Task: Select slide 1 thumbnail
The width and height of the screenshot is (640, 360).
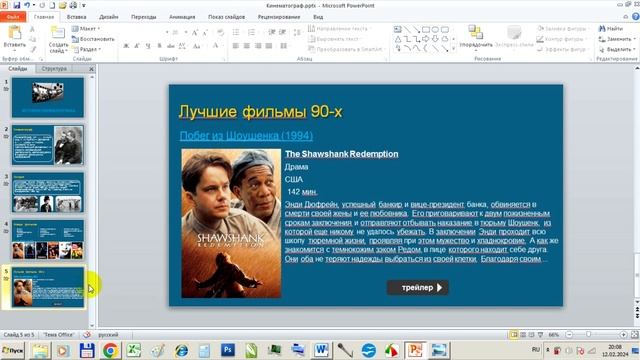Action: pyautogui.click(x=48, y=98)
